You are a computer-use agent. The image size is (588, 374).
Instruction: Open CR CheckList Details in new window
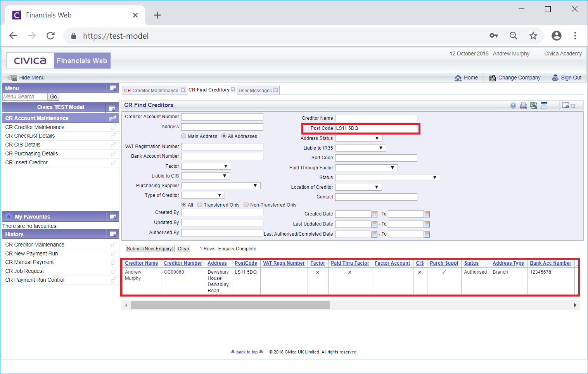pos(113,136)
